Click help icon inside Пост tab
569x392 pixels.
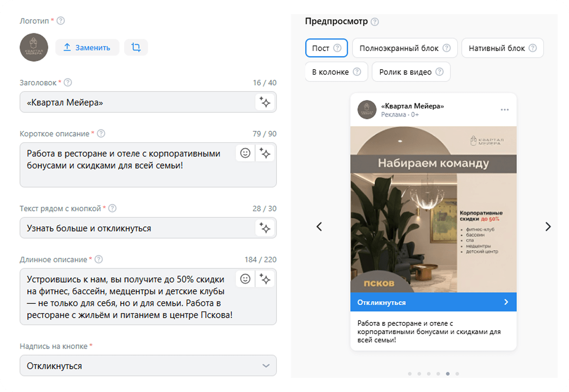(x=338, y=48)
